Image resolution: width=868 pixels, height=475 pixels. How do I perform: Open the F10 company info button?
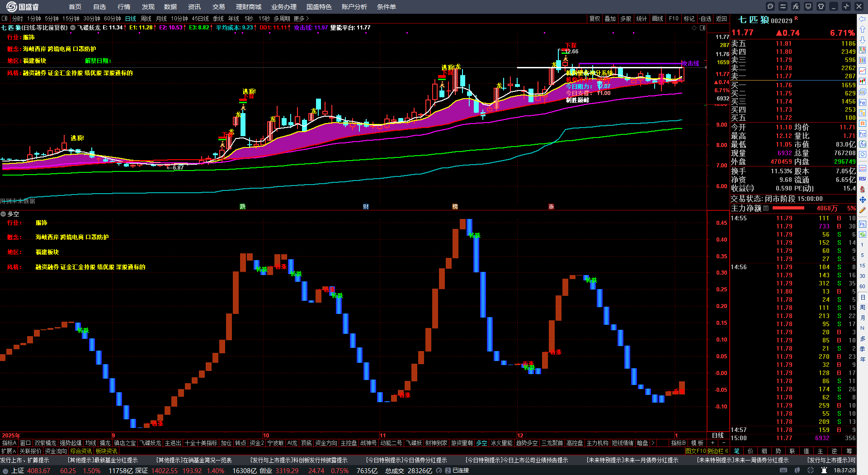(674, 19)
